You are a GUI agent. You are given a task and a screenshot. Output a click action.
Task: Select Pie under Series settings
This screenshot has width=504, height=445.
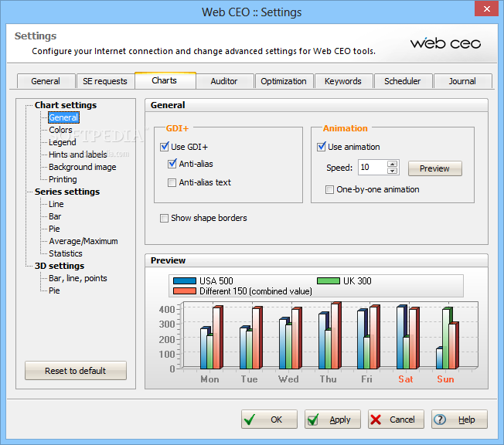pyautogui.click(x=54, y=229)
